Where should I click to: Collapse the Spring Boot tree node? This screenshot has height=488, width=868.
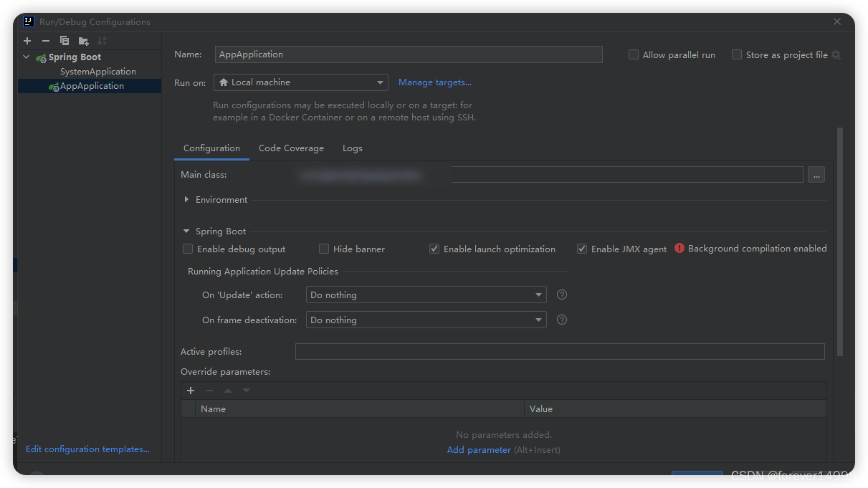point(27,57)
